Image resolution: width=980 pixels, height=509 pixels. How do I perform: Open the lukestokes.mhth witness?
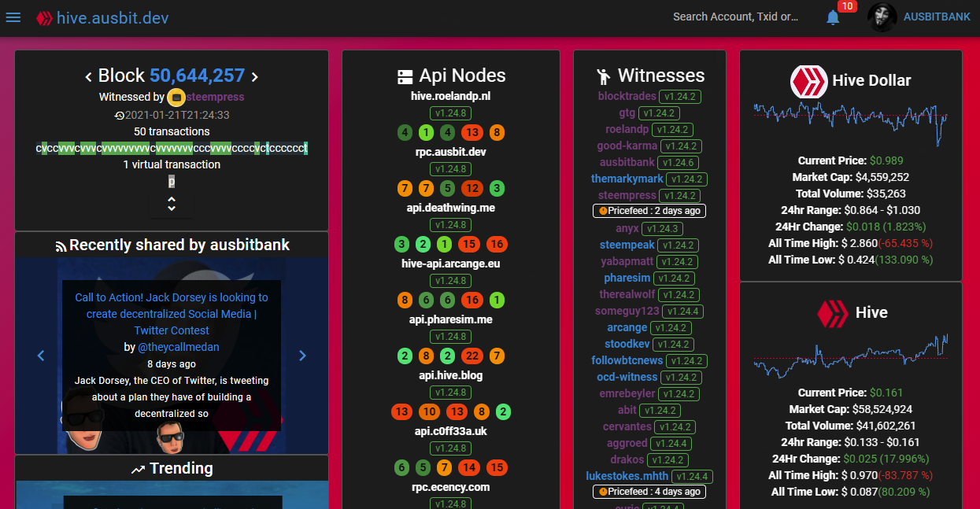(627, 476)
